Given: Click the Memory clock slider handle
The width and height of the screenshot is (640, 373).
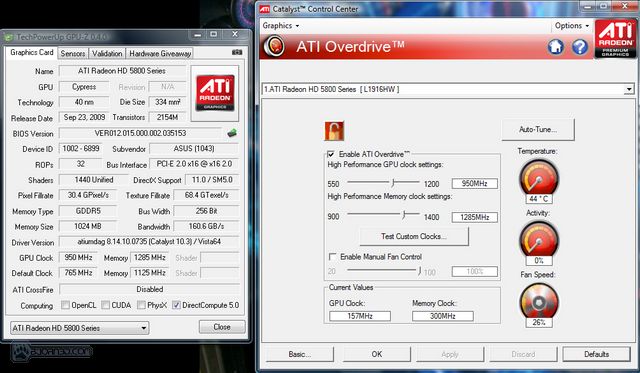Looking at the screenshot, I should click(403, 214).
